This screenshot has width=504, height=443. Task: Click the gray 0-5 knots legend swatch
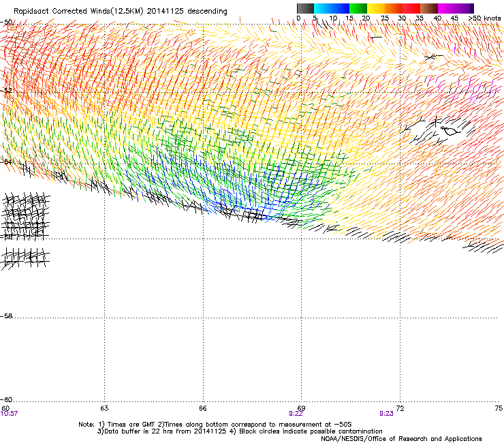pos(305,8)
